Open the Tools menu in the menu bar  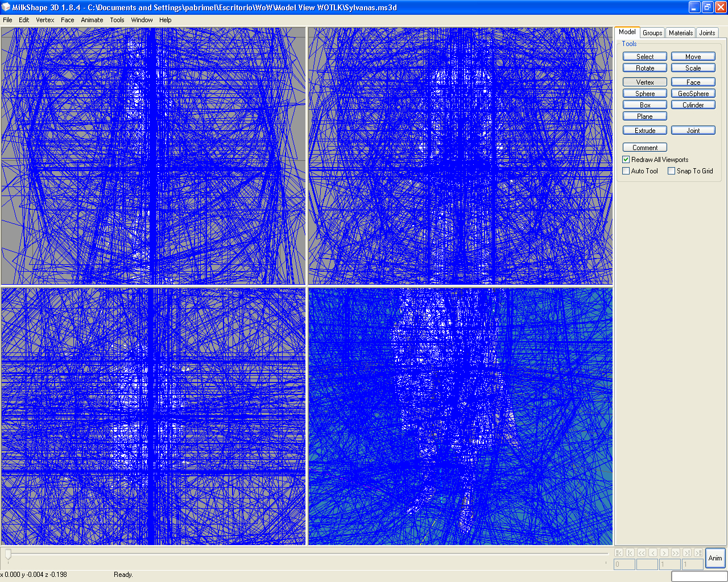[117, 20]
